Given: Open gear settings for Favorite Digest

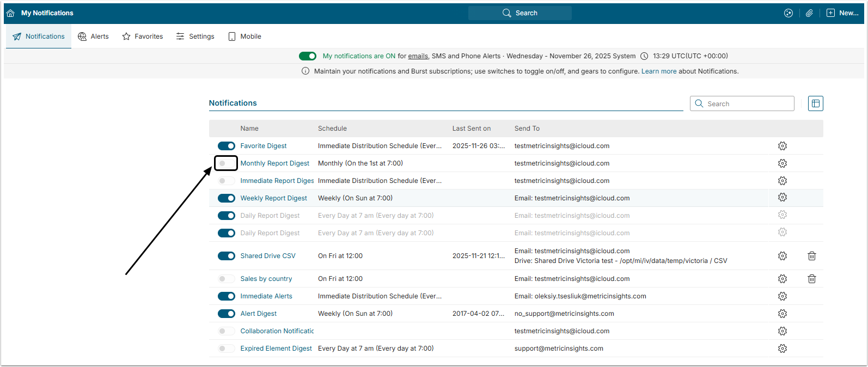Looking at the screenshot, I should [x=782, y=146].
